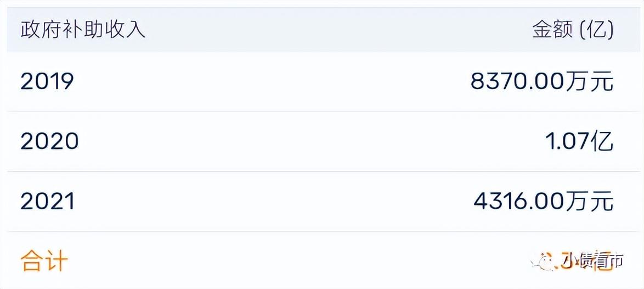This screenshot has width=644, height=289.
Task: Click the 8370.00 figure for 2019
Action: tap(517, 81)
